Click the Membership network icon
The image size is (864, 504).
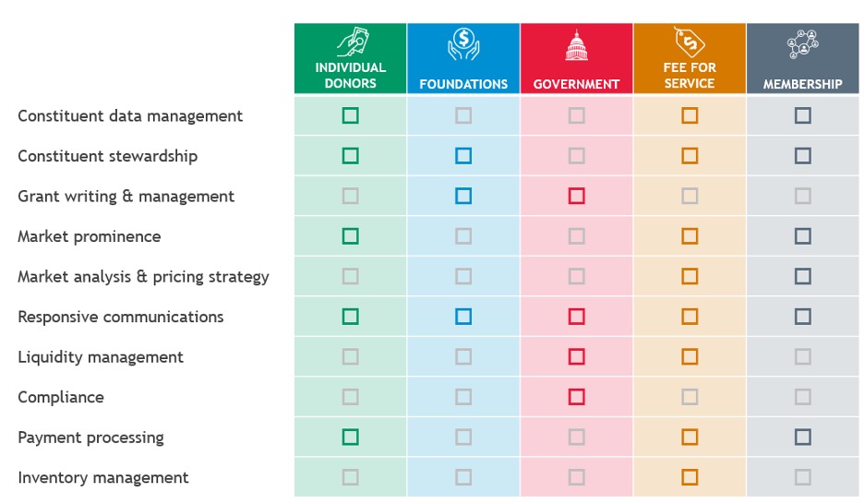point(802,45)
